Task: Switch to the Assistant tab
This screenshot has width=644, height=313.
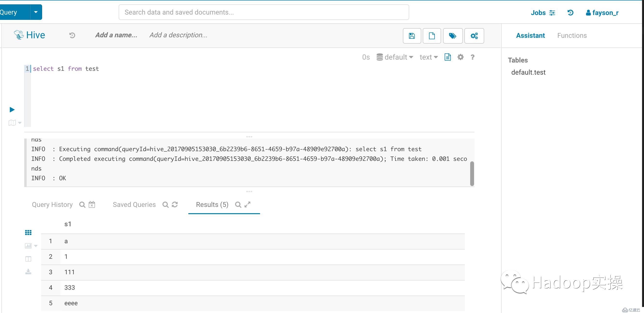Action: pyautogui.click(x=530, y=36)
